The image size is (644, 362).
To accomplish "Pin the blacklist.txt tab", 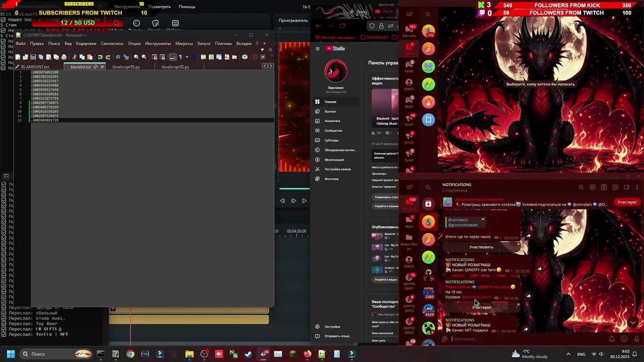I will 95,67.
